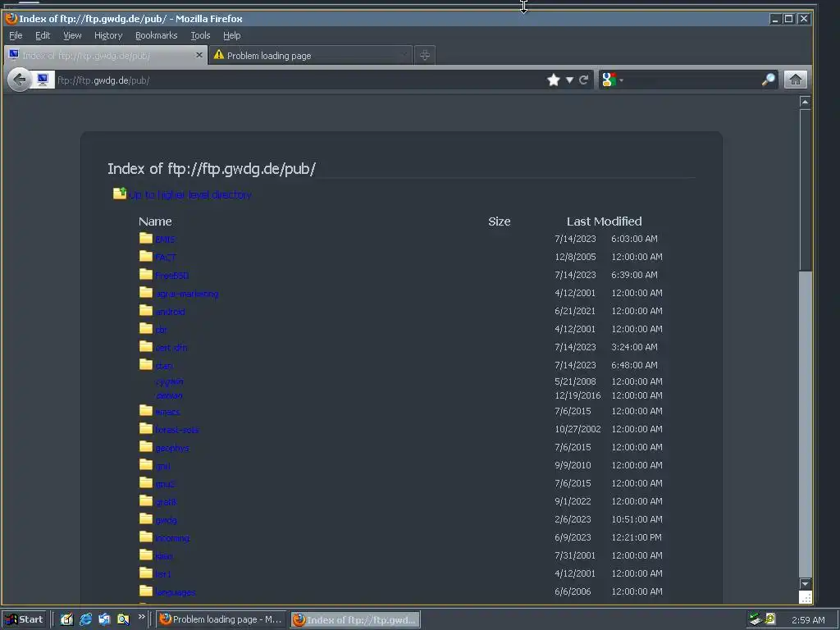Click the up-folder icon with green arrow
Viewport: 840px width, 630px height.
pyautogui.click(x=120, y=193)
